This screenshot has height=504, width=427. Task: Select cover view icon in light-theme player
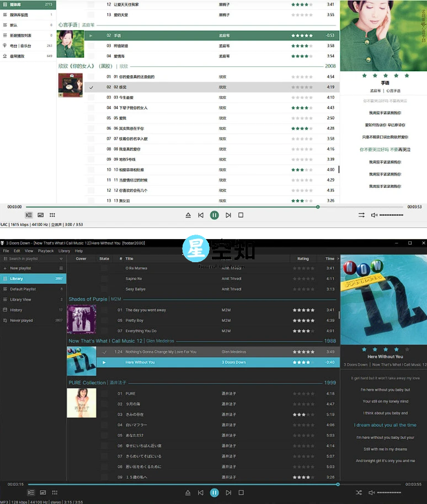[x=40, y=215]
